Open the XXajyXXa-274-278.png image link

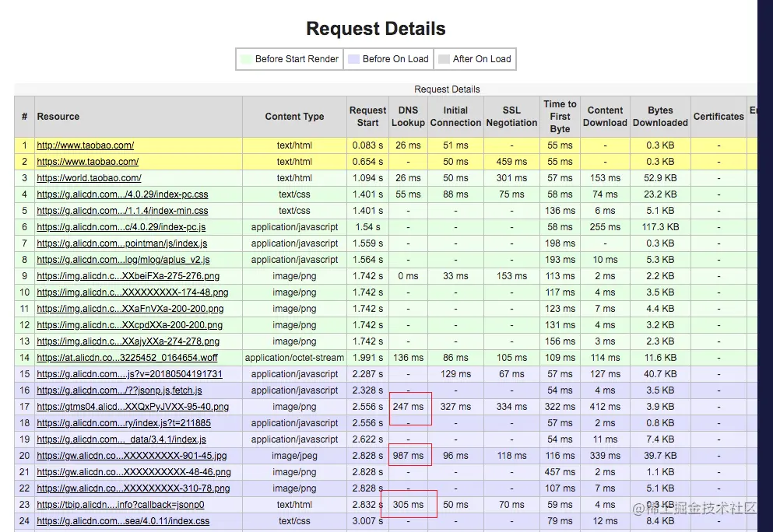128,341
